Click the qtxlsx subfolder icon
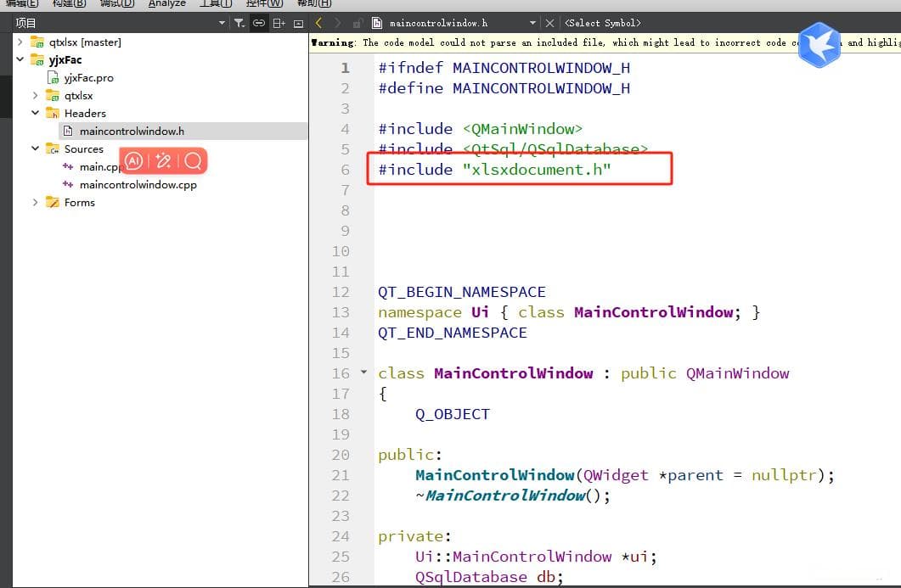Screen dimensions: 901x588 click(53, 95)
